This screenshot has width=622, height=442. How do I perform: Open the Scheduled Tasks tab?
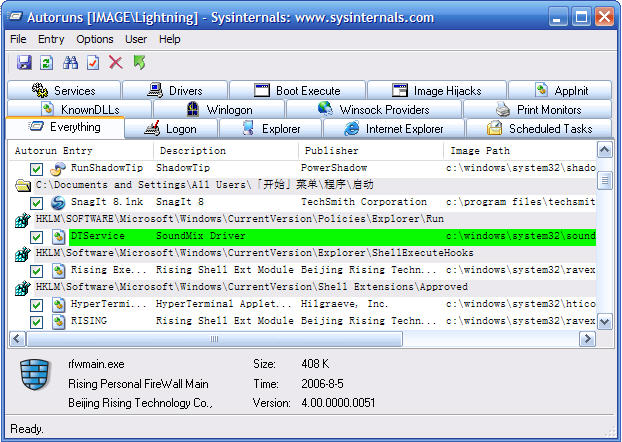click(x=539, y=129)
